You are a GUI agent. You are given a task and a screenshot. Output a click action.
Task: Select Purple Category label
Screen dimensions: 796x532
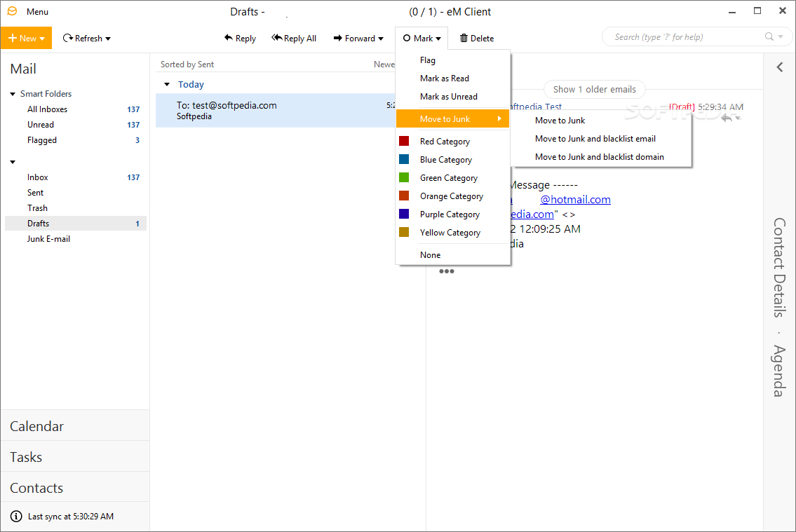coord(450,214)
